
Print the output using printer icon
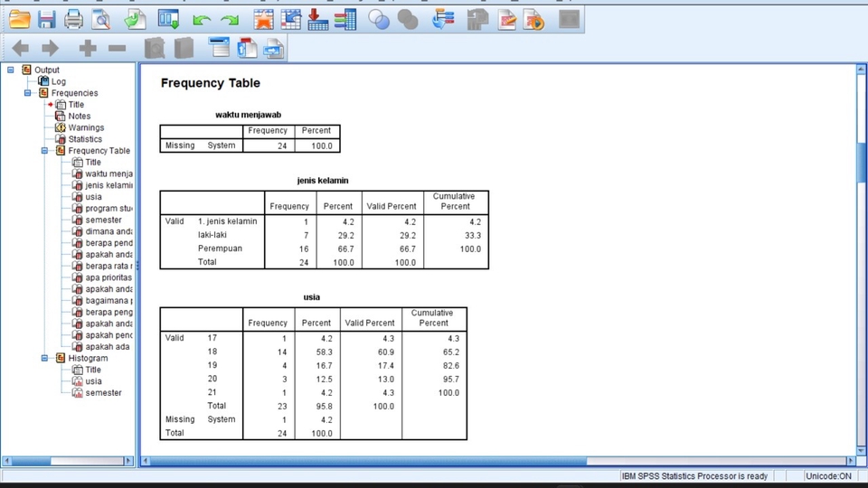(x=74, y=19)
